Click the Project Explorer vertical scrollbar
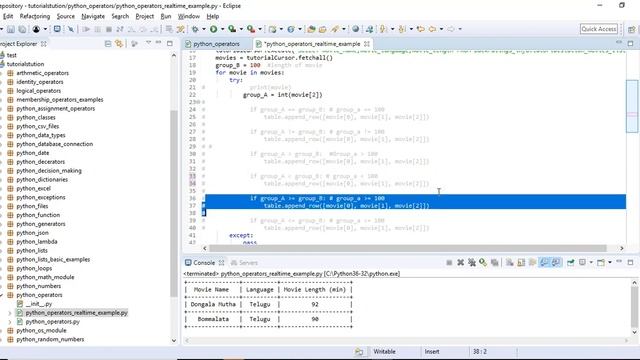 [174, 203]
